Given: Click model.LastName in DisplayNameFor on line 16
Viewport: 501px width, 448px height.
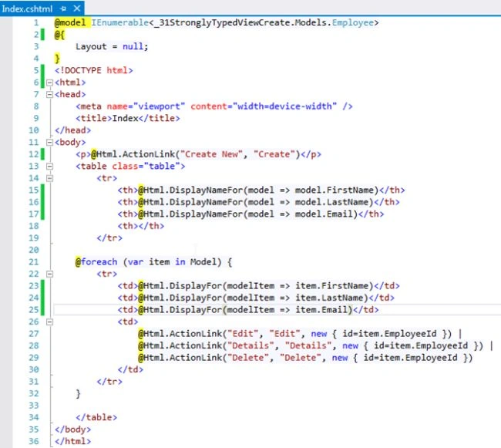Looking at the screenshot, I should pos(331,202).
